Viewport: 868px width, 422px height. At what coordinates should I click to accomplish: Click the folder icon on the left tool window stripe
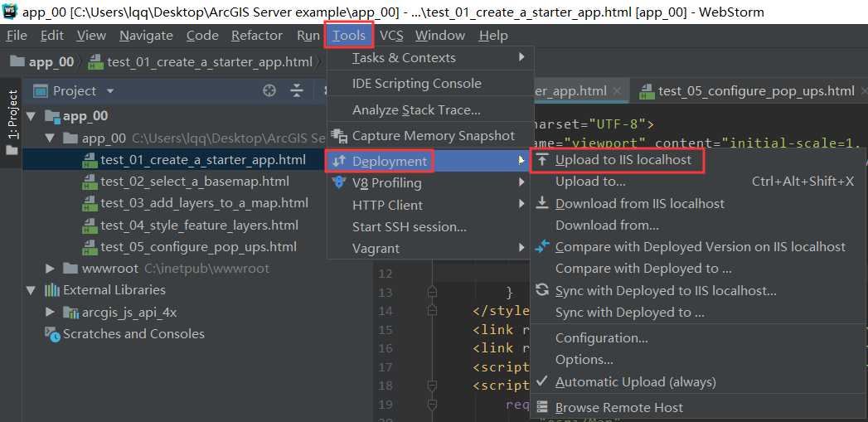tap(10, 150)
